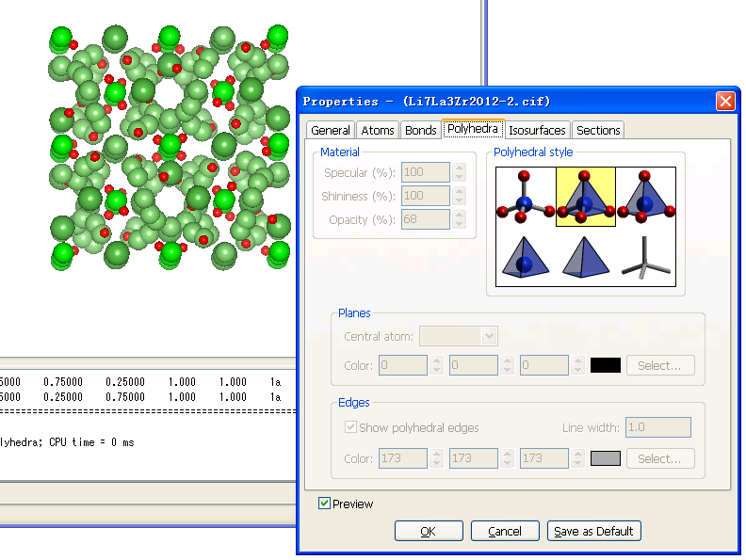Viewport: 746px width, 560px height.
Task: Pick polyhedron with central atom only style
Action: tap(526, 256)
